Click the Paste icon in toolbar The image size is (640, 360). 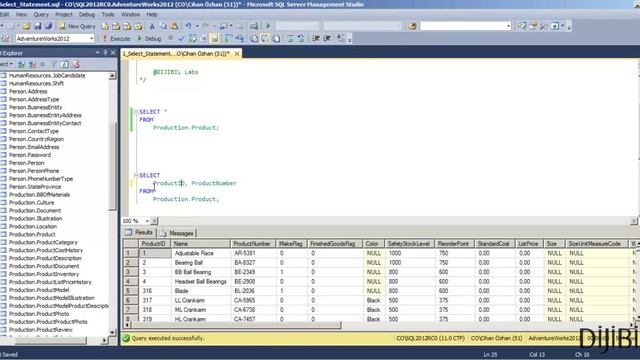pos(174,26)
